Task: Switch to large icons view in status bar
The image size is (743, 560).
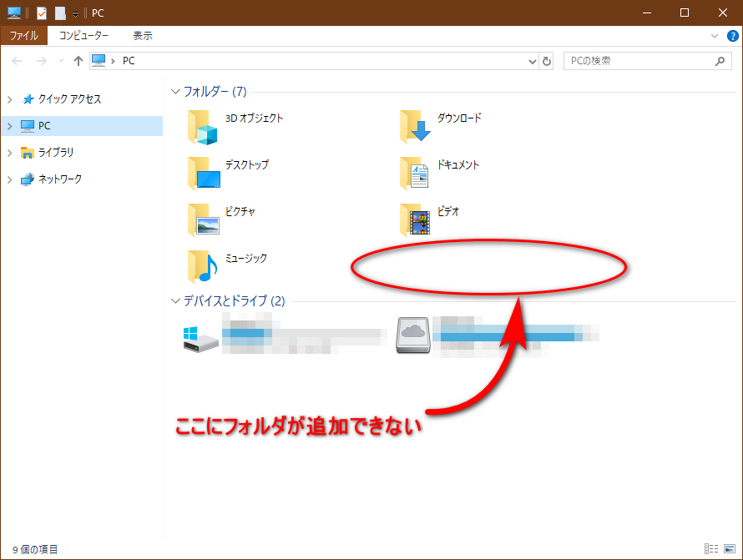Action: (729, 549)
